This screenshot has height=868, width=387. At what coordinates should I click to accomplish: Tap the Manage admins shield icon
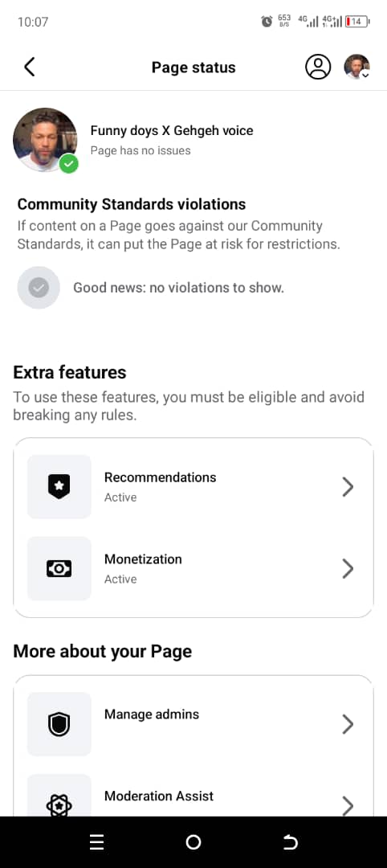click(x=59, y=724)
